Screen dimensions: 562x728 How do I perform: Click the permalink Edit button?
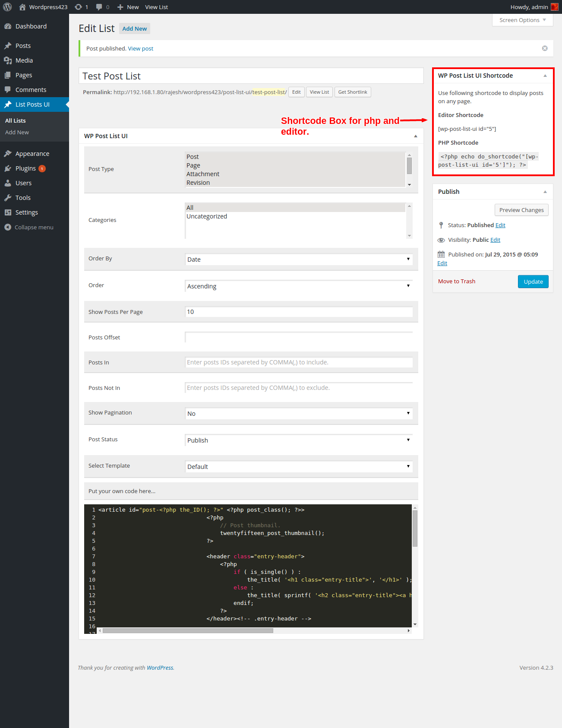[x=297, y=92]
